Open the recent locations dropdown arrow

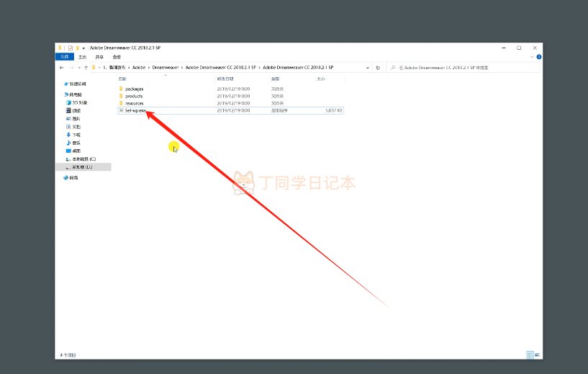[79, 68]
